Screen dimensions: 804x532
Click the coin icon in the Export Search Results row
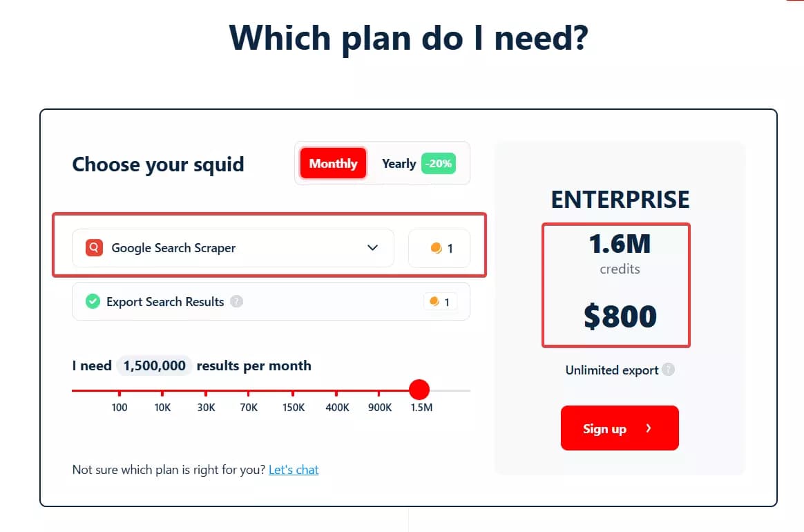(x=434, y=301)
